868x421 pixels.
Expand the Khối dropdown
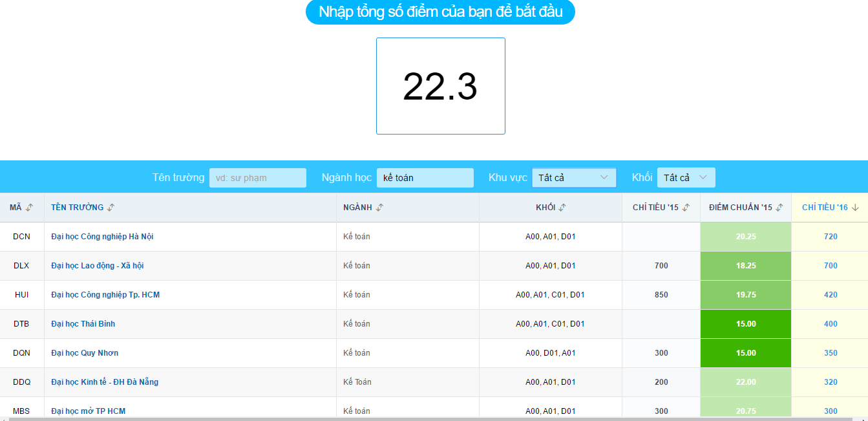pyautogui.click(x=686, y=178)
